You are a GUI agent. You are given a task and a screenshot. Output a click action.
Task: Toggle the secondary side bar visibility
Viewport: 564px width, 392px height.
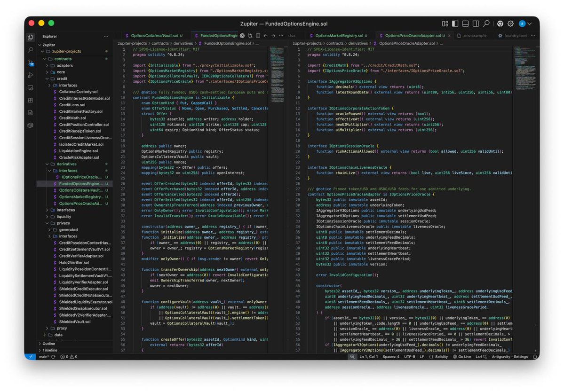[x=476, y=24]
